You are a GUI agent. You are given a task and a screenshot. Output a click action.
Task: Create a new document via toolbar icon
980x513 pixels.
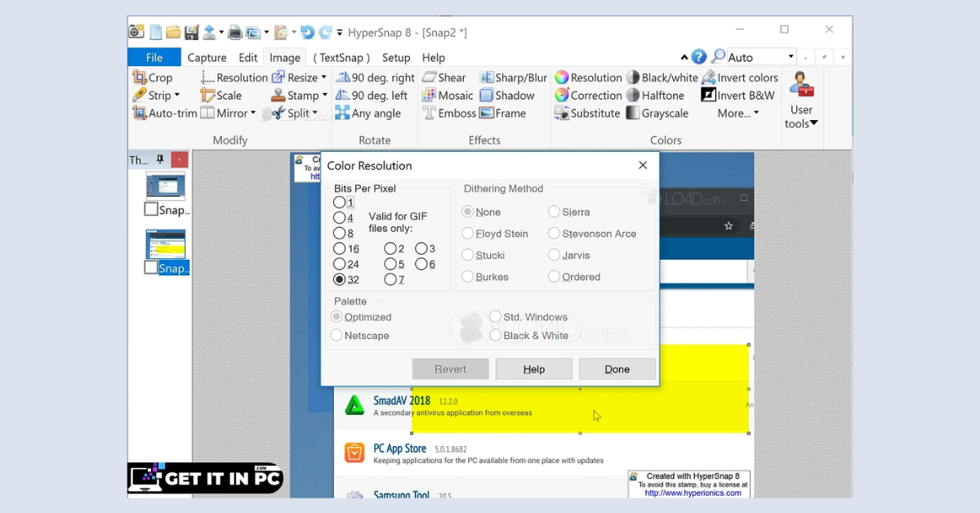pos(155,32)
